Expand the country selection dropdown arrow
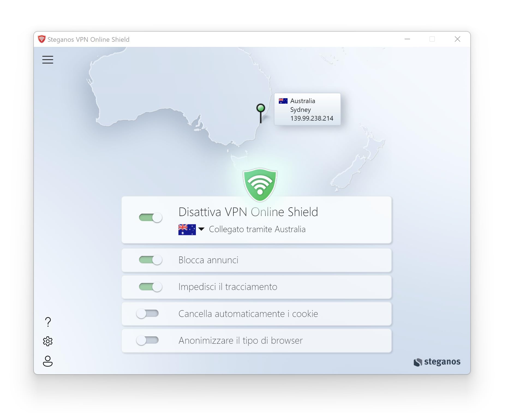This screenshot has height=413, width=532. pos(201,229)
